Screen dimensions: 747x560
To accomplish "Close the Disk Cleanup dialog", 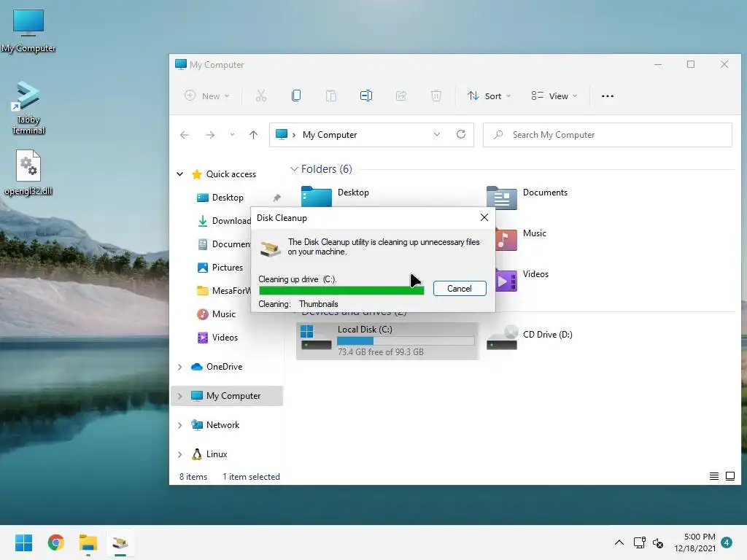I will click(484, 217).
